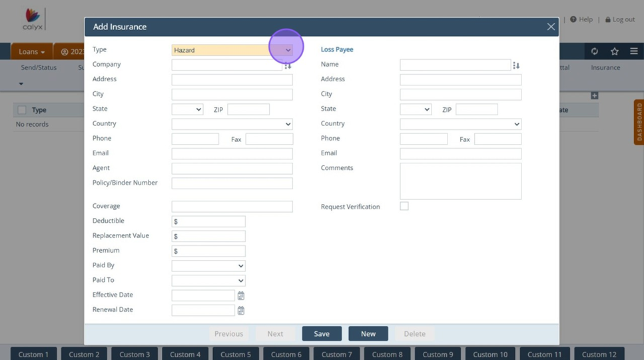
Task: Check the Request Verification checkbox
Action: (x=404, y=207)
